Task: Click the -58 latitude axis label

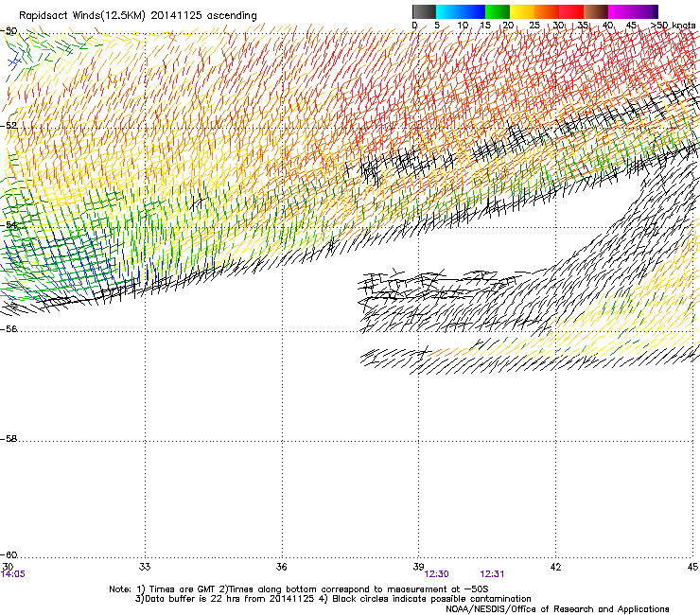Action: [x=9, y=439]
